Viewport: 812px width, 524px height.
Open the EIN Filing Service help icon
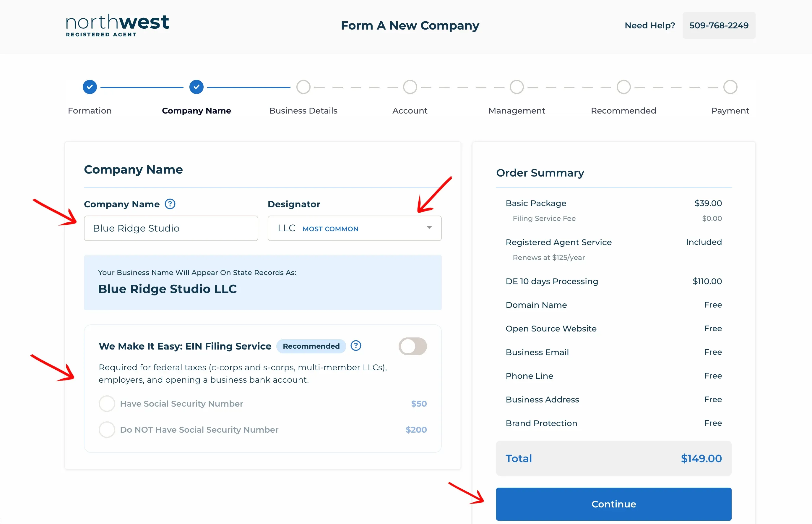(x=356, y=346)
